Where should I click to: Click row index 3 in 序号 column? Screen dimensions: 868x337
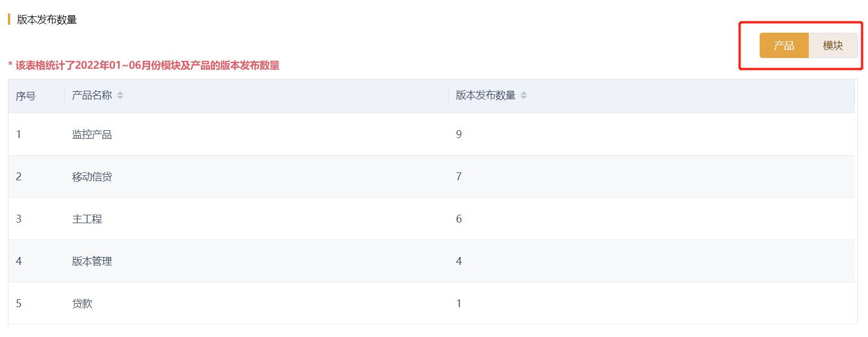(x=19, y=219)
